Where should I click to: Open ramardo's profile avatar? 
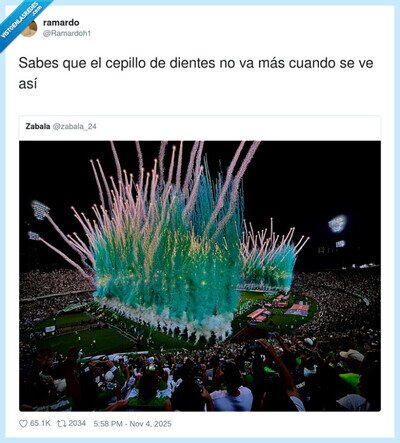(x=29, y=28)
